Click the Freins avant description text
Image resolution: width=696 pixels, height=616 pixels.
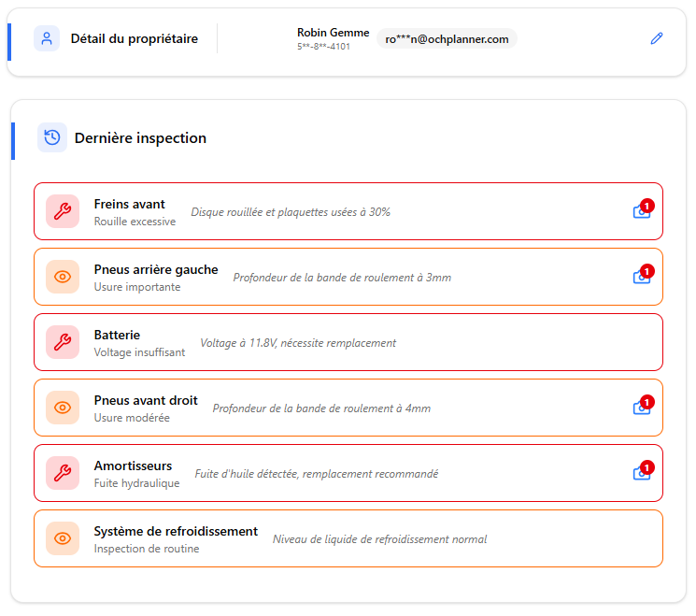point(291,212)
